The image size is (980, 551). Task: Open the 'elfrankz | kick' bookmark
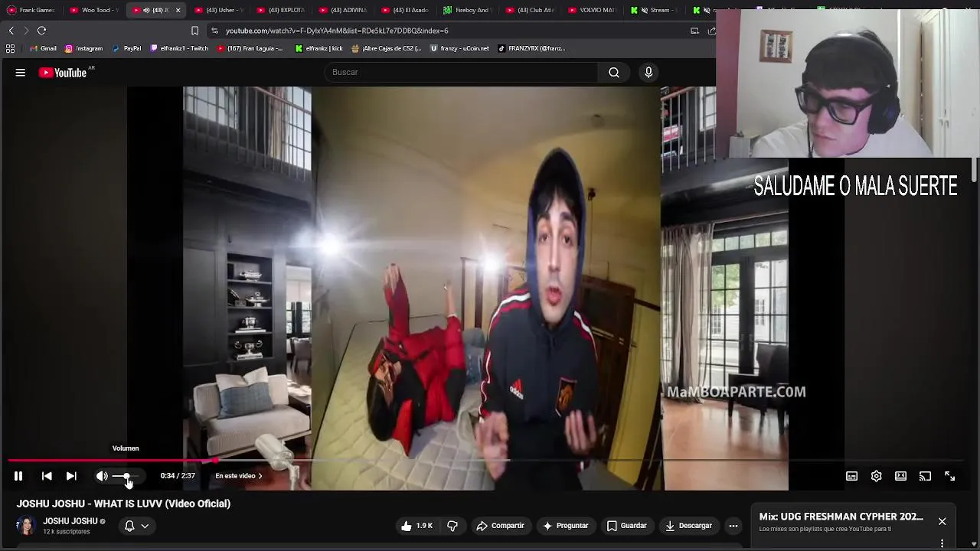318,48
